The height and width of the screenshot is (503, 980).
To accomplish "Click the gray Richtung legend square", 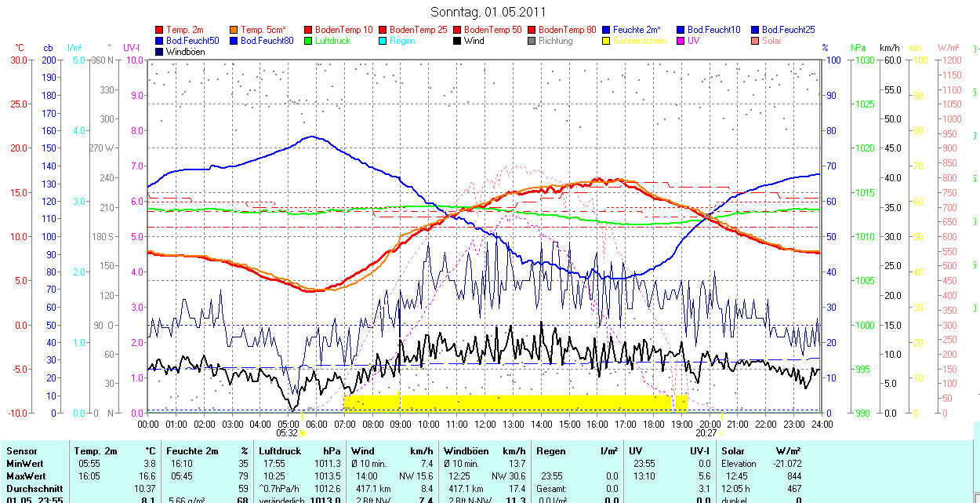I will click(532, 41).
